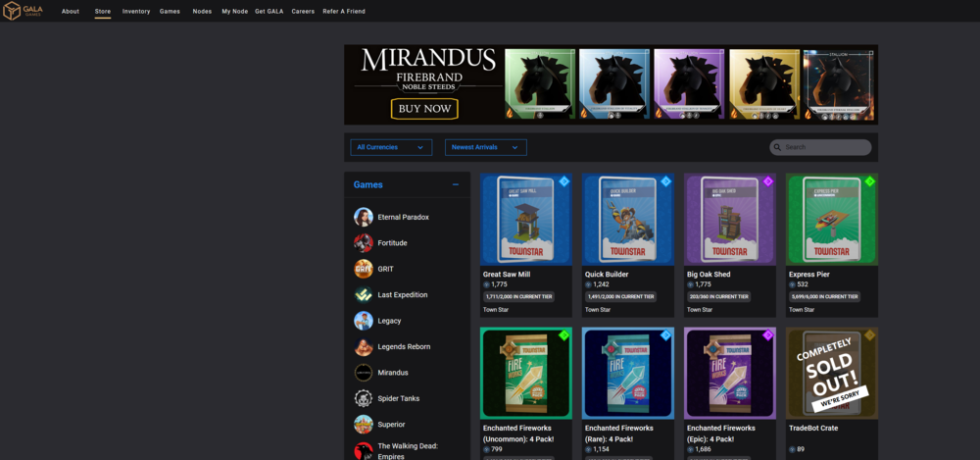
Task: Open the TradeBot Crate item title
Action: pos(813,428)
